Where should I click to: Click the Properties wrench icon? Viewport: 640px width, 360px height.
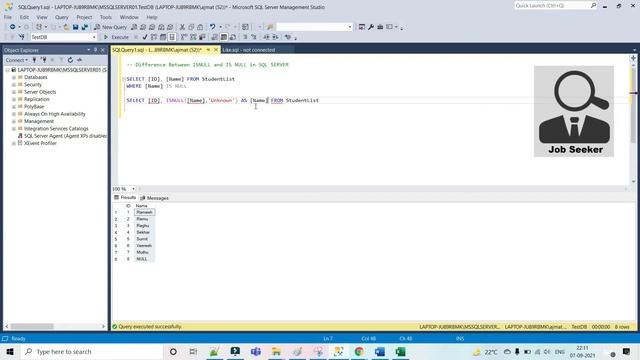click(371, 27)
